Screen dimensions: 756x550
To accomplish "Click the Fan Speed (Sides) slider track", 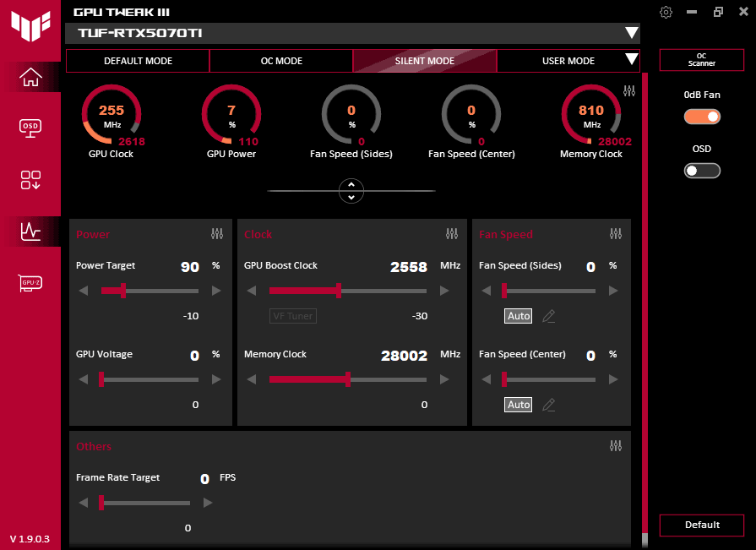I will 550,291.
